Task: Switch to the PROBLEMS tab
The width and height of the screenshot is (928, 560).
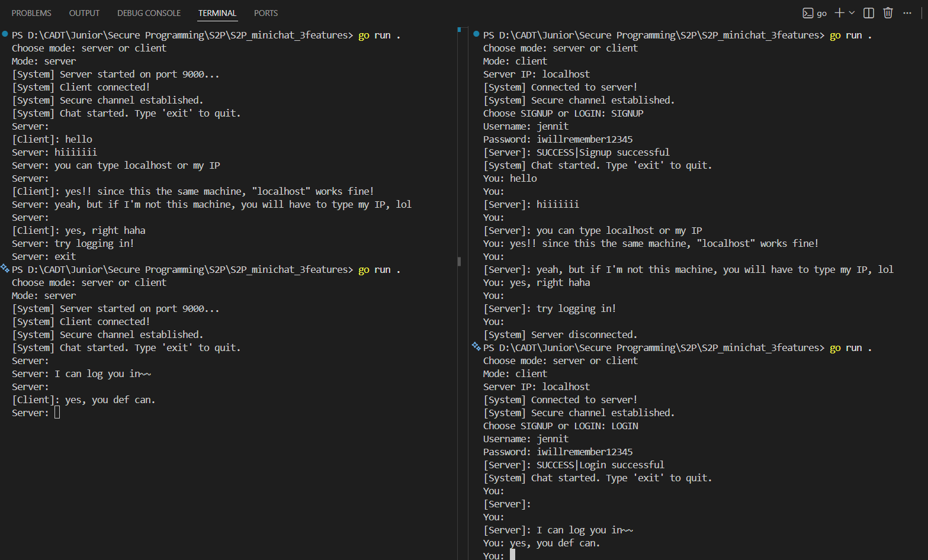Action: point(31,12)
